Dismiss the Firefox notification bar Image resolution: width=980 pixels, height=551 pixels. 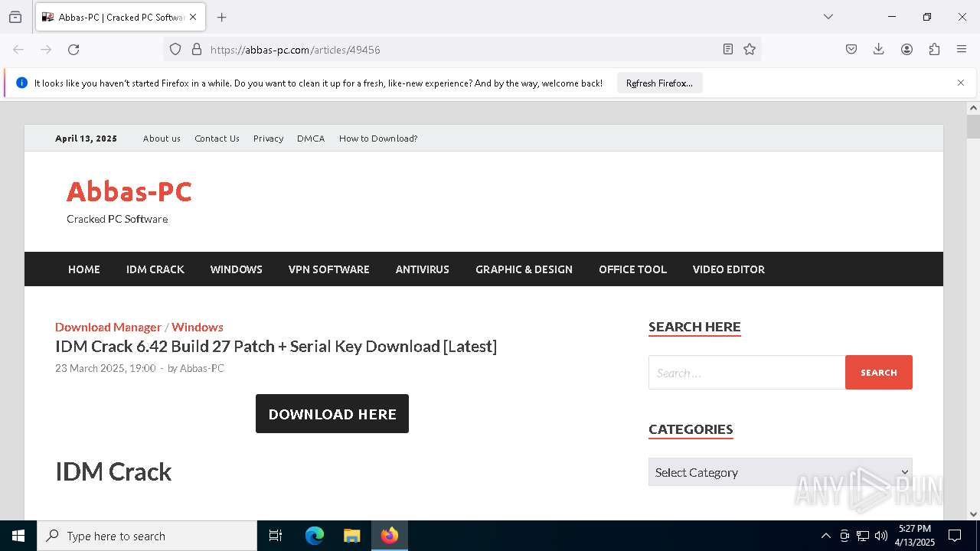tap(961, 83)
